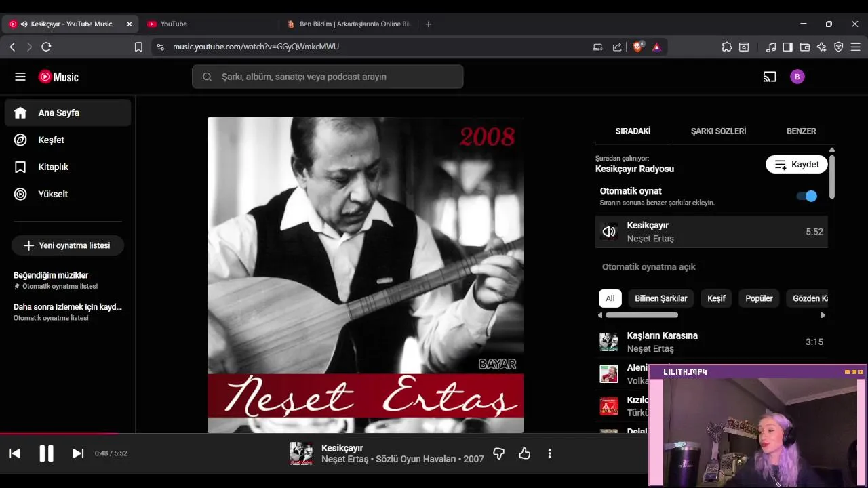Screen dimensions: 868x488
Task: Create a Yeni oynatma listesi
Action: point(67,245)
